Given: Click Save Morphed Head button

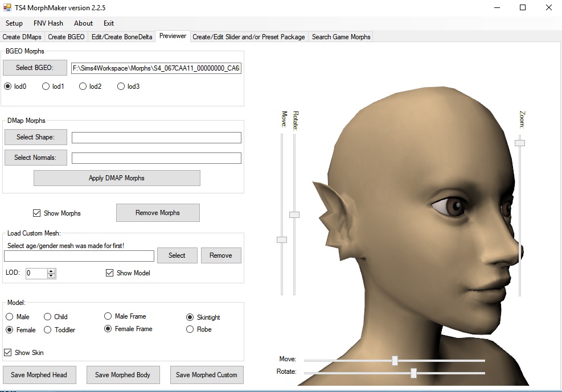Looking at the screenshot, I should pos(39,375).
